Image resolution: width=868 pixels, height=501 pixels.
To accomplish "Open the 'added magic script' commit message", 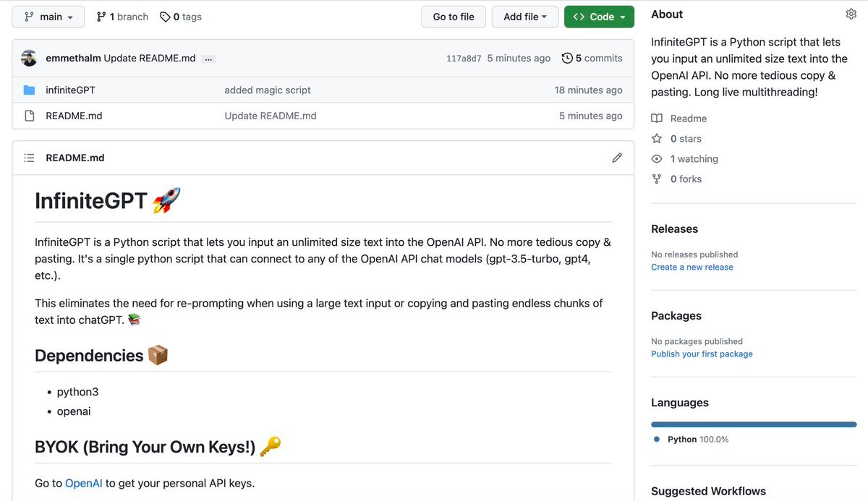I will point(268,90).
